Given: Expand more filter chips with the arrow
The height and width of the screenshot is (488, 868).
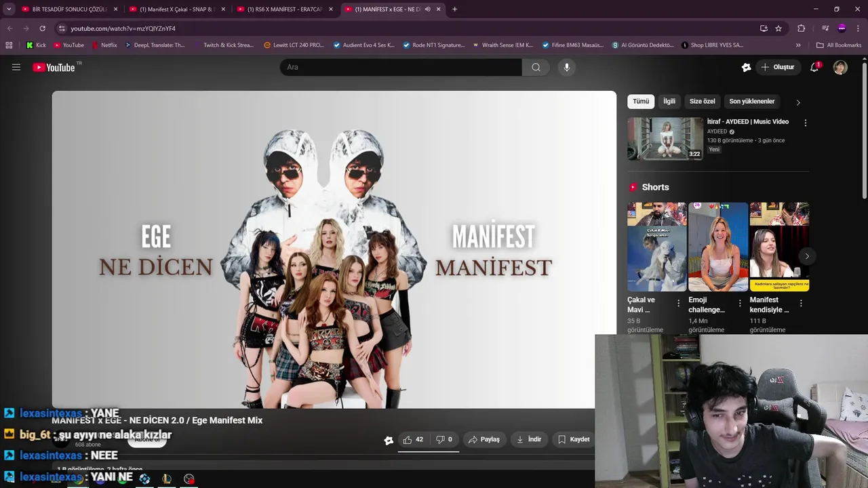Looking at the screenshot, I should pos(798,102).
